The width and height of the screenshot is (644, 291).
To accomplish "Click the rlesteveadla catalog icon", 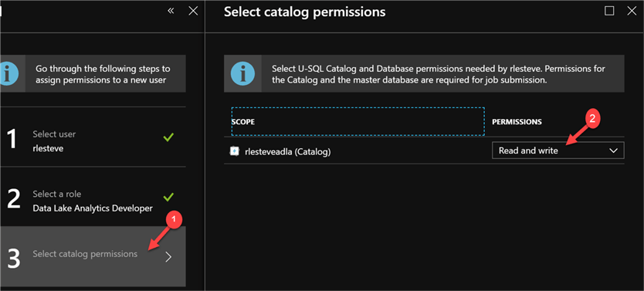I will (x=234, y=151).
